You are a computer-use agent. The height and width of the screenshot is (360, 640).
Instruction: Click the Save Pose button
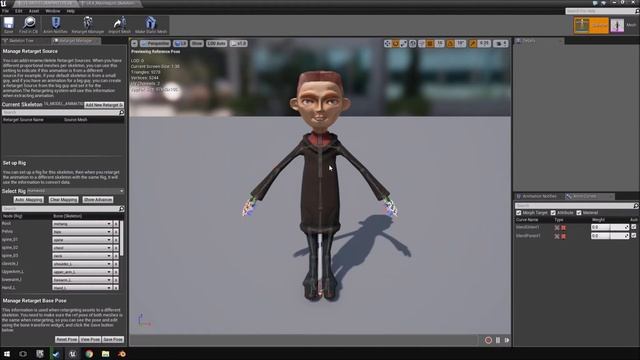click(x=113, y=340)
